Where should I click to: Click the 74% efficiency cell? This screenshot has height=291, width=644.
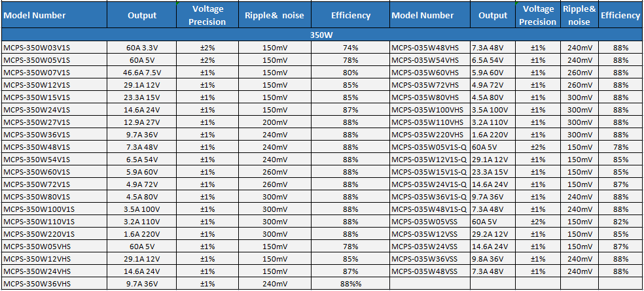(x=351, y=48)
